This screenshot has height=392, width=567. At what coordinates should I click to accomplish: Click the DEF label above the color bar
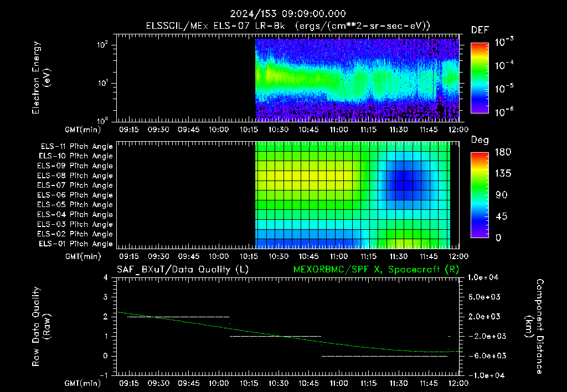coord(480,30)
